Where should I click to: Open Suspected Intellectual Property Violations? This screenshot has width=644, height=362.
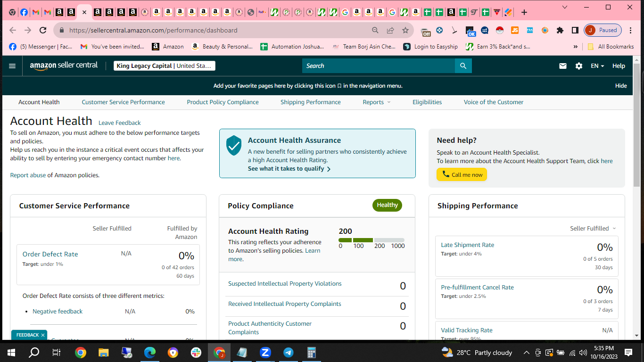click(285, 284)
